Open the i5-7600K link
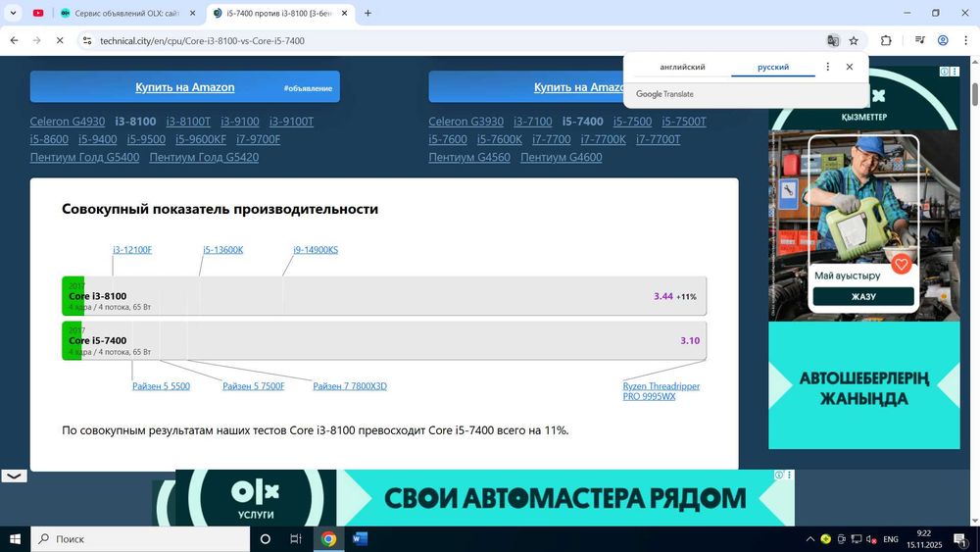Image resolution: width=980 pixels, height=552 pixels. point(500,139)
